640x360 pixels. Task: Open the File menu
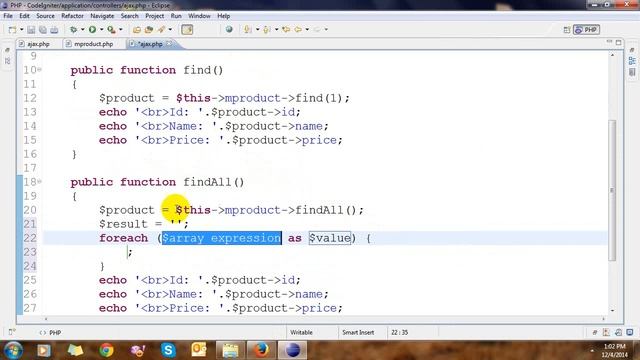(8, 16)
